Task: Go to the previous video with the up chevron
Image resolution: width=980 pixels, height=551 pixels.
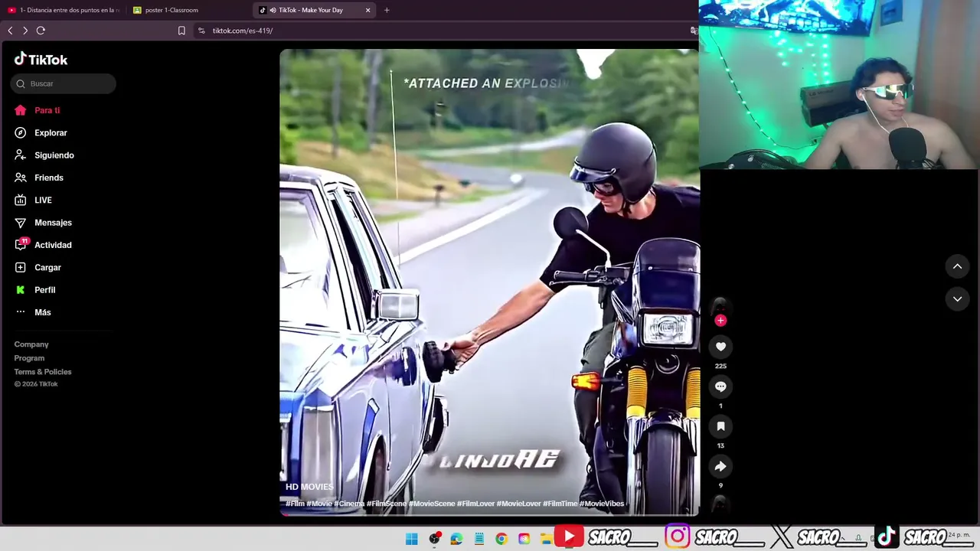Action: 957,266
